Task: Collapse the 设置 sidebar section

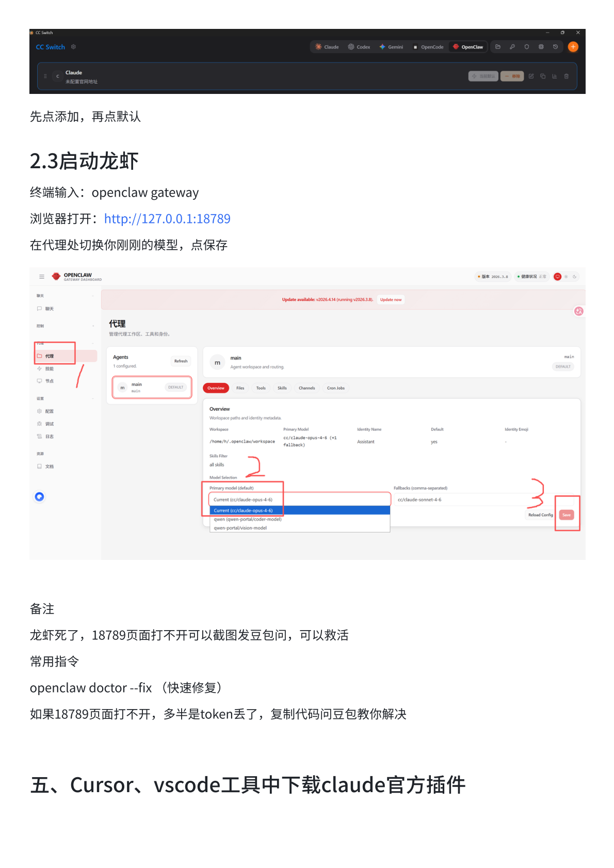Action: (66, 398)
